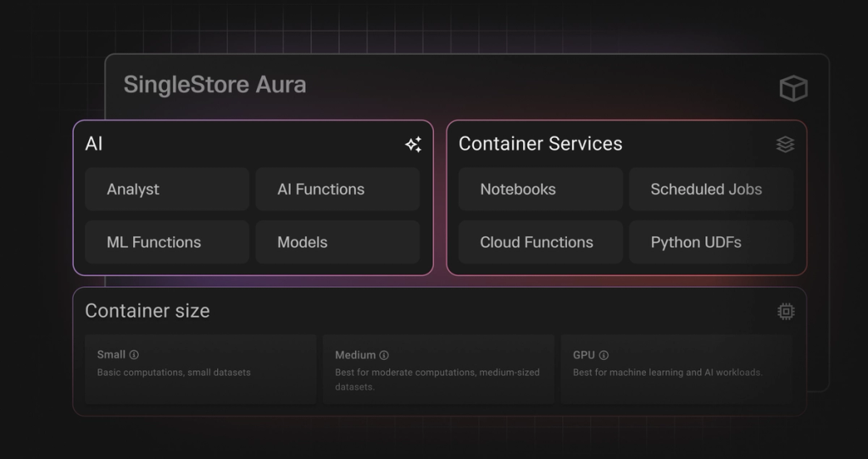
Task: Click the SingleStore Aura title
Action: click(x=214, y=86)
